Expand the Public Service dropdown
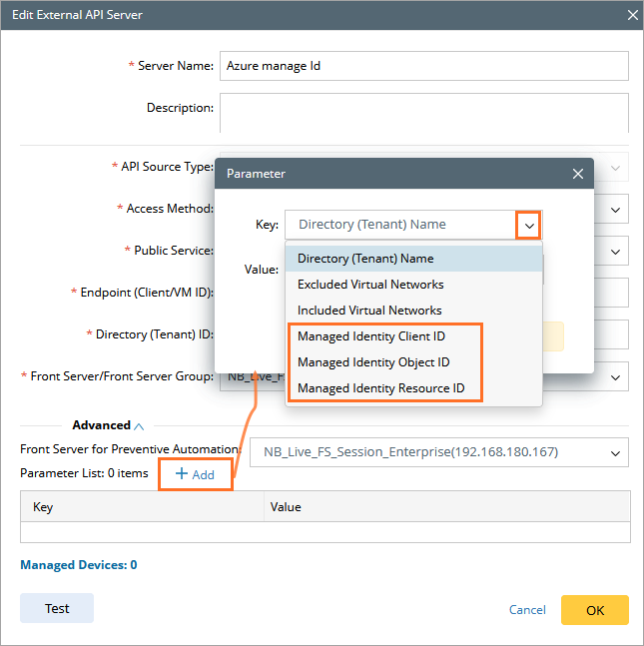Viewport: 644px width, 646px height. click(x=616, y=251)
